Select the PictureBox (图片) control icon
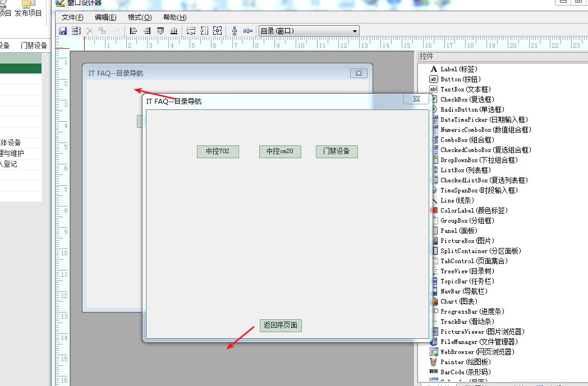The width and height of the screenshot is (588, 386). click(x=435, y=241)
